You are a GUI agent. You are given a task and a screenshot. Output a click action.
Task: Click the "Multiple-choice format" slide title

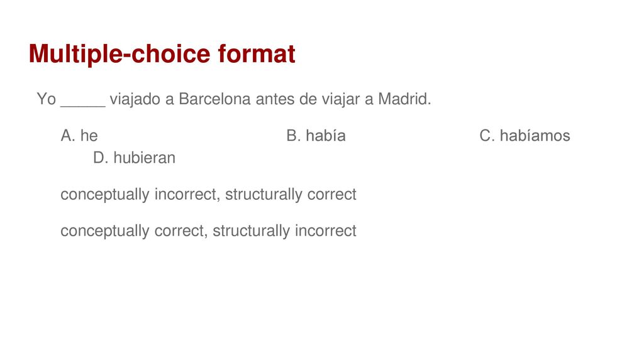click(x=162, y=54)
